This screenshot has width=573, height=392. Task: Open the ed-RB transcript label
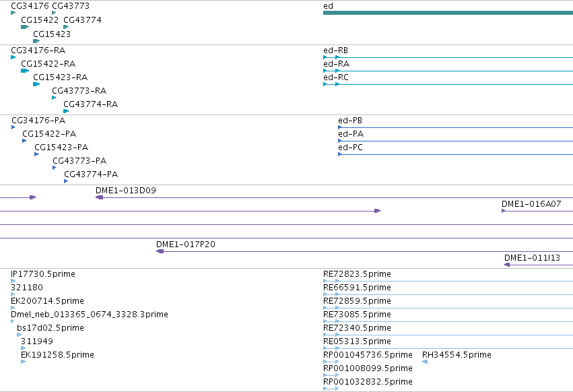[335, 51]
